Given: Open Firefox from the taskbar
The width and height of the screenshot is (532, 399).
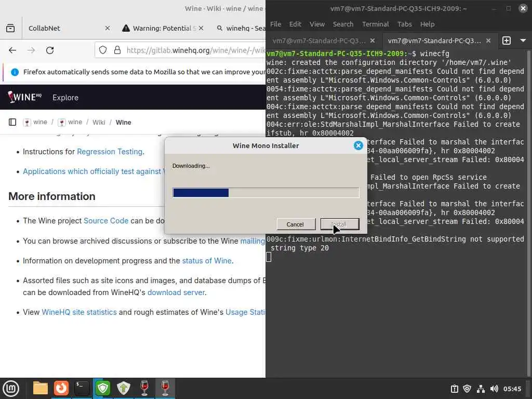Looking at the screenshot, I should coord(61,388).
